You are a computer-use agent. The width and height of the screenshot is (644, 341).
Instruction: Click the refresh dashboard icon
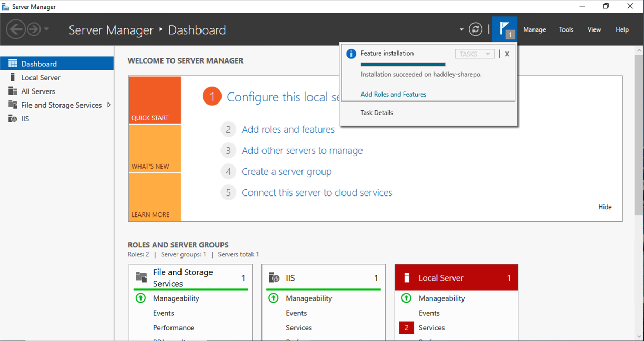click(x=476, y=29)
